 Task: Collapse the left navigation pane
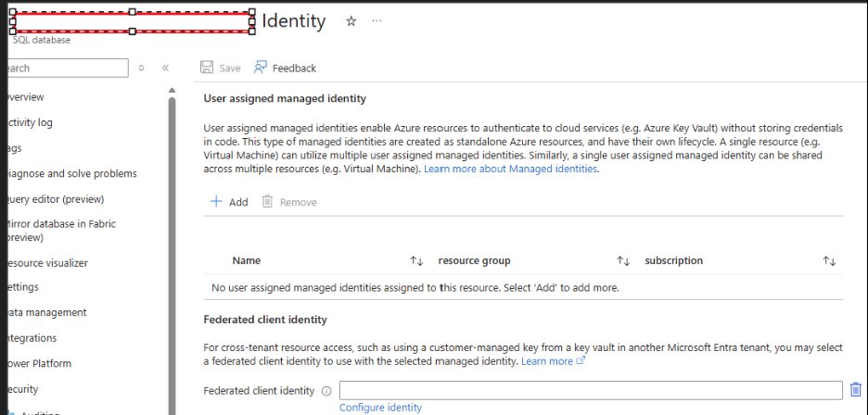(x=166, y=68)
